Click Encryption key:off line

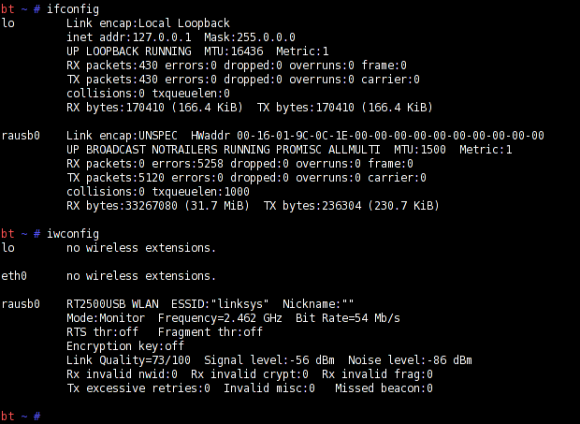click(125, 346)
